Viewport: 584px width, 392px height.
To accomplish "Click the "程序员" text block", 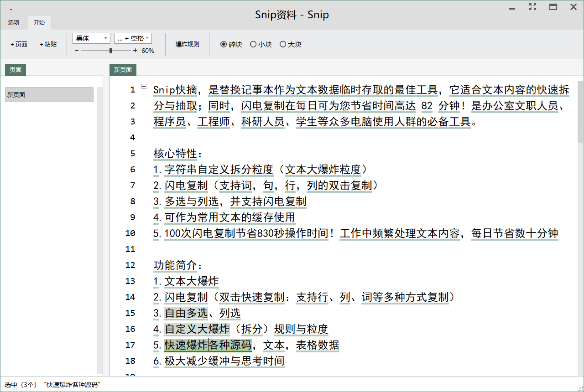I will [x=170, y=122].
